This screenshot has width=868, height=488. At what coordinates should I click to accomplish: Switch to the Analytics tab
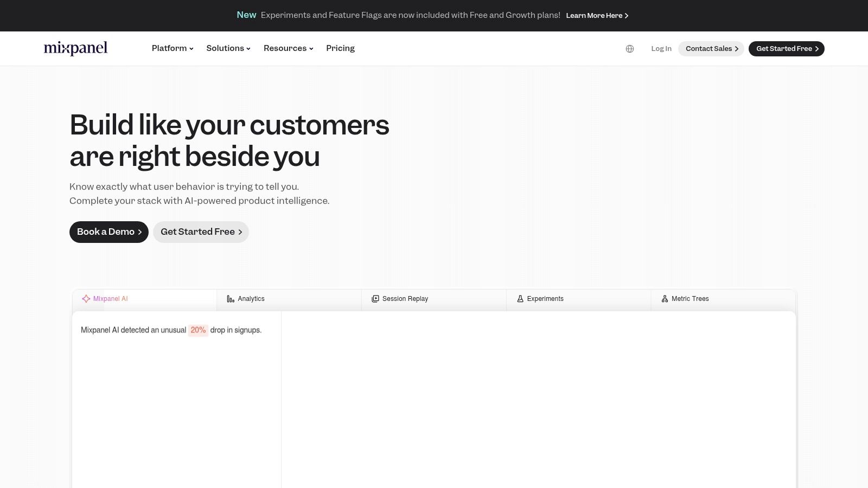[289, 299]
